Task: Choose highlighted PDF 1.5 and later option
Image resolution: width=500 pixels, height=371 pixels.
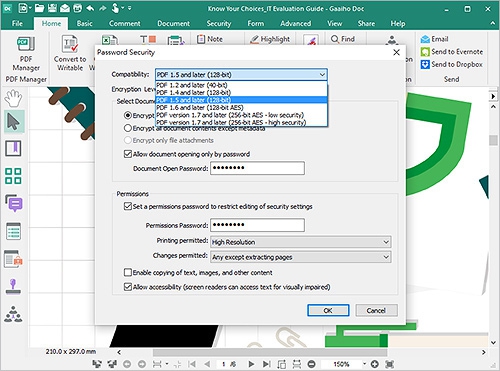Action: click(241, 100)
